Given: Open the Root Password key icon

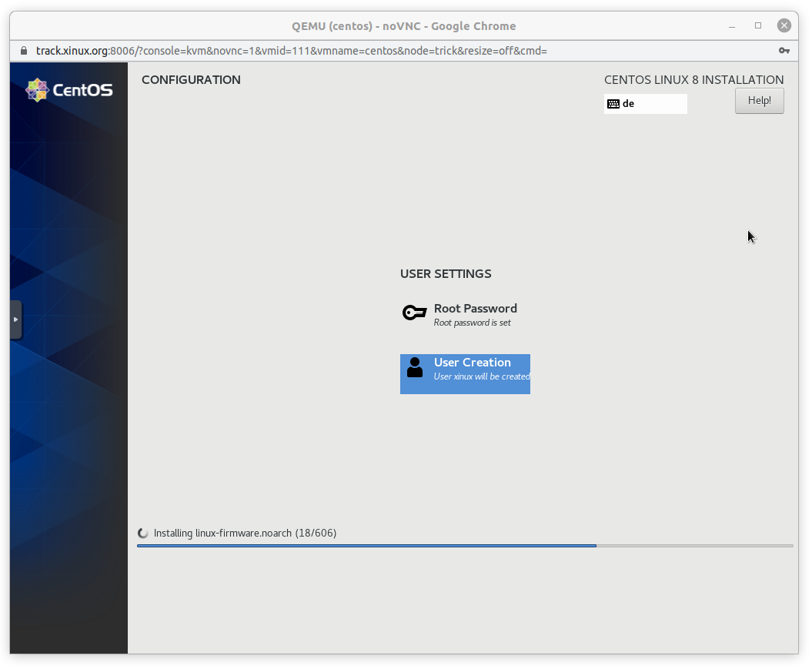Looking at the screenshot, I should tap(414, 313).
